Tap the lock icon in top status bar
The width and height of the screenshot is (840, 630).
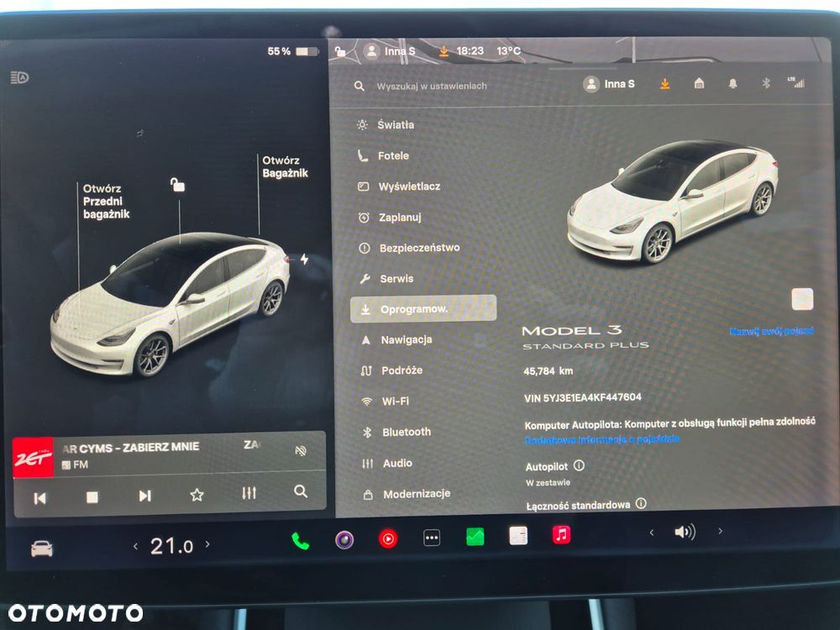pyautogui.click(x=340, y=51)
